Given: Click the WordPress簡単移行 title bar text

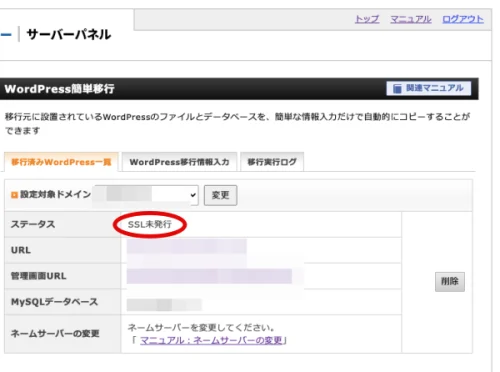Looking at the screenshot, I should [59, 89].
